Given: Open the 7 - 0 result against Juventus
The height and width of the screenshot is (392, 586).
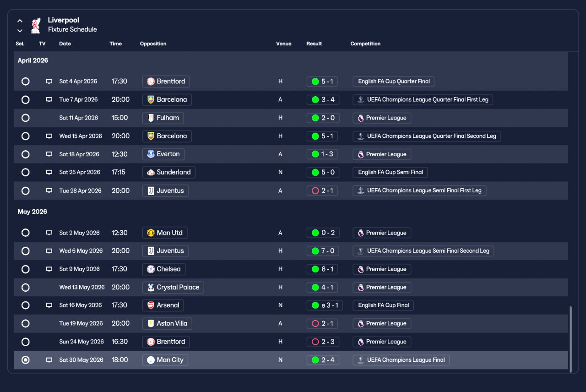Looking at the screenshot, I should pyautogui.click(x=323, y=251).
